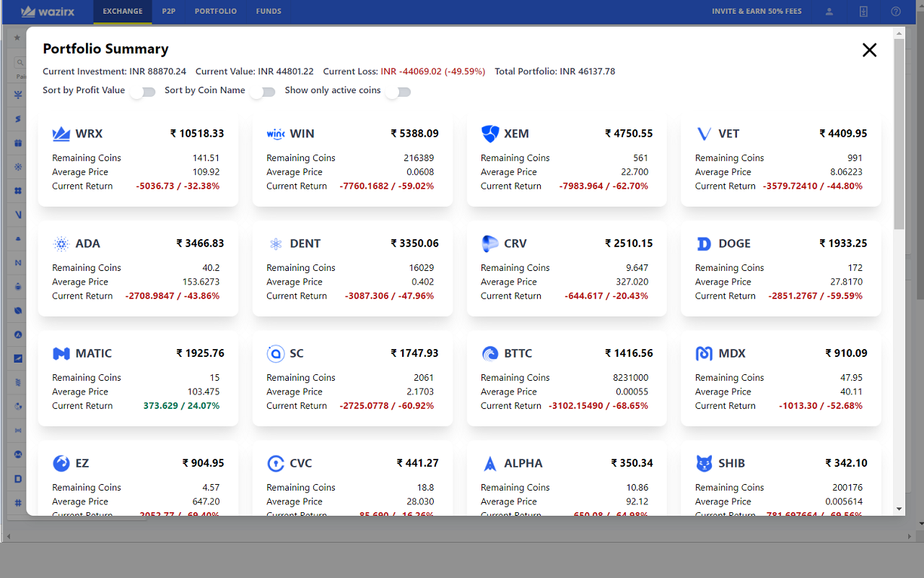924x578 pixels.
Task: Click the BTTC coin logo
Action: (490, 353)
